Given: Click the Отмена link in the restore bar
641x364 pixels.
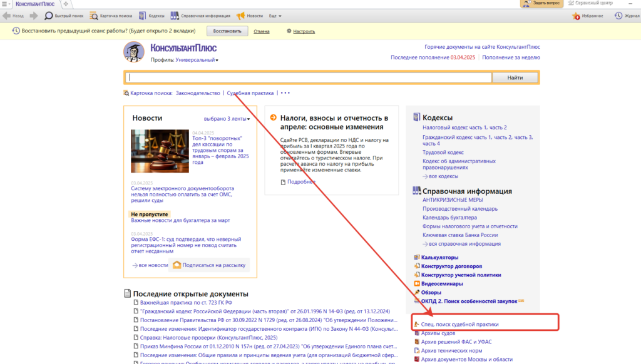Looking at the screenshot, I should pos(261,31).
